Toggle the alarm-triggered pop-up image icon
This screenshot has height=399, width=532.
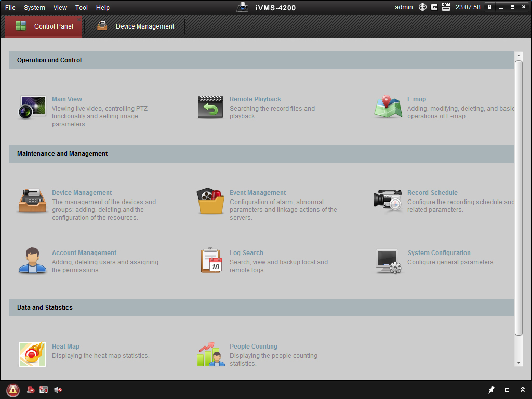[44, 390]
